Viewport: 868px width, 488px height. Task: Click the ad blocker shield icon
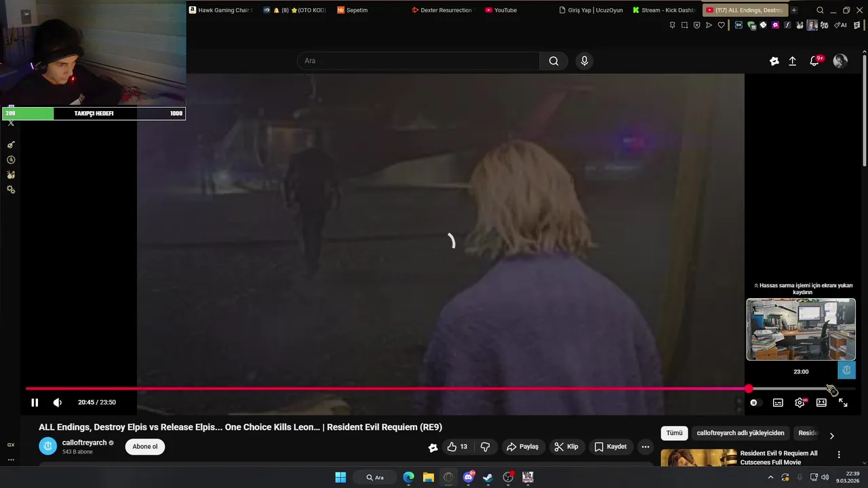696,25
